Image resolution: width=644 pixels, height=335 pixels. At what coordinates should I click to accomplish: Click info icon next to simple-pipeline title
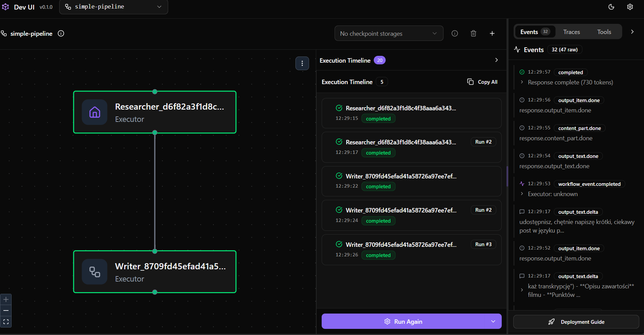(61, 33)
